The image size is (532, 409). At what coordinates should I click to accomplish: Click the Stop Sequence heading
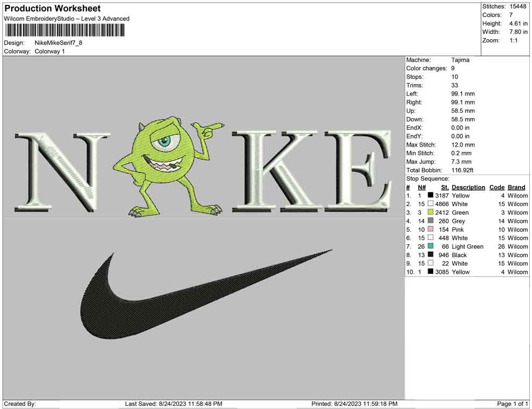(x=428, y=179)
